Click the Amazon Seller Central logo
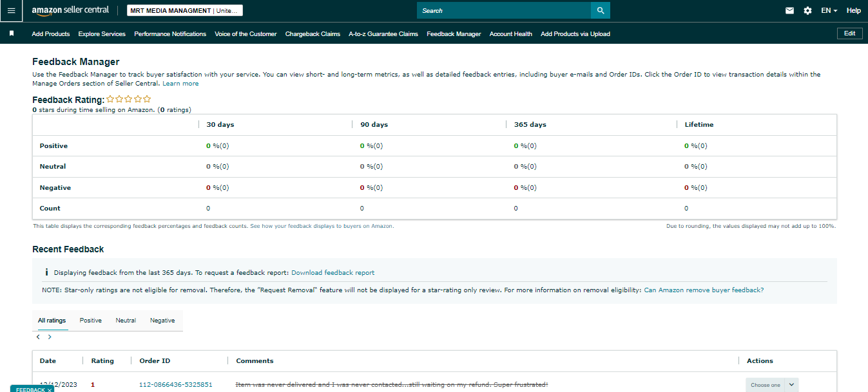The height and width of the screenshot is (392, 868). click(x=70, y=10)
